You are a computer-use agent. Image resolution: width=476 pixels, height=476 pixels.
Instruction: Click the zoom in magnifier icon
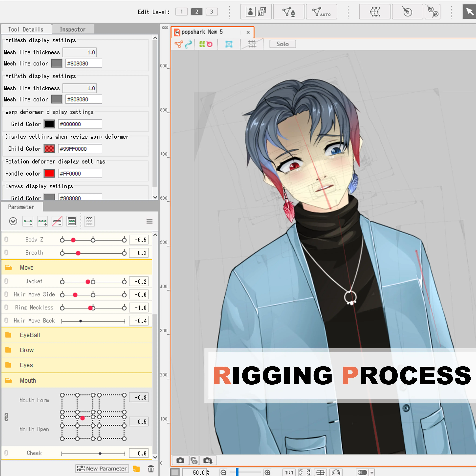[x=267, y=472]
